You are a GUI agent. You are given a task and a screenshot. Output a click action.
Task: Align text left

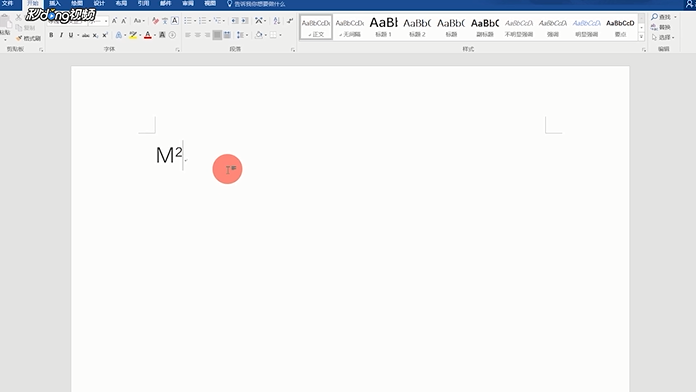pos(188,35)
